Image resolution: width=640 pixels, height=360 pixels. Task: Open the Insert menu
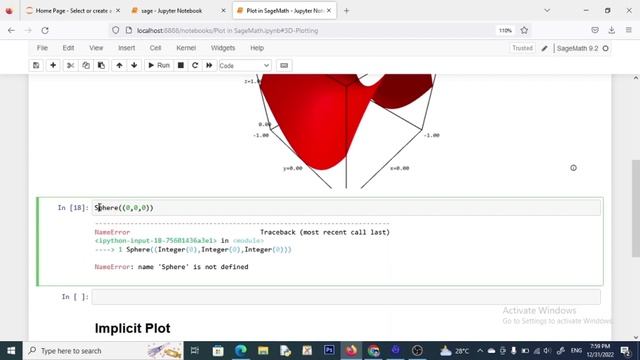click(127, 48)
